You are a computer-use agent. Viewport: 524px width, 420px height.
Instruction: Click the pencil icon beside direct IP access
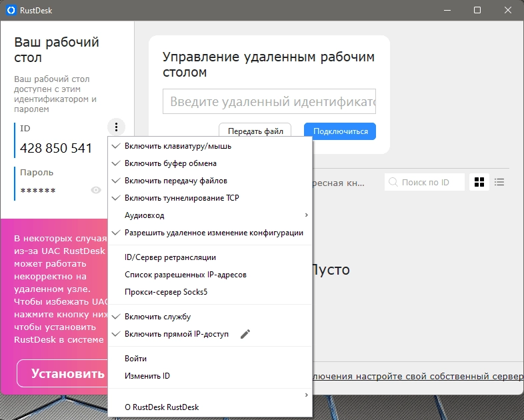pyautogui.click(x=245, y=334)
